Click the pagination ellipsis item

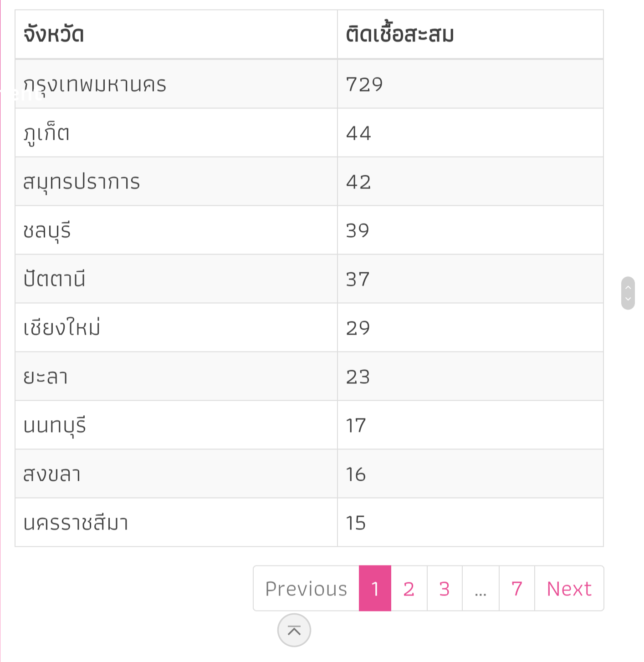tap(480, 588)
